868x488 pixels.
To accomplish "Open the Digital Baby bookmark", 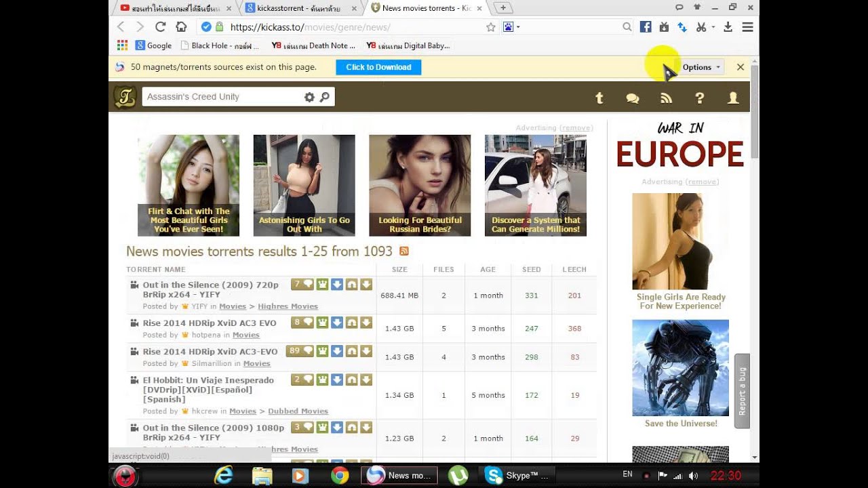I will [x=408, y=45].
